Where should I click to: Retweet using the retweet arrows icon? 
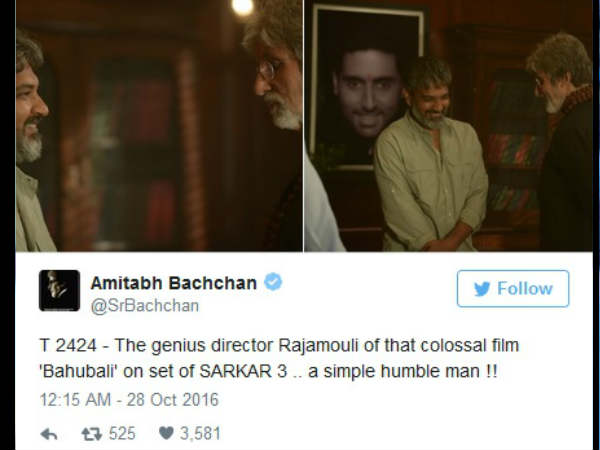(91, 434)
